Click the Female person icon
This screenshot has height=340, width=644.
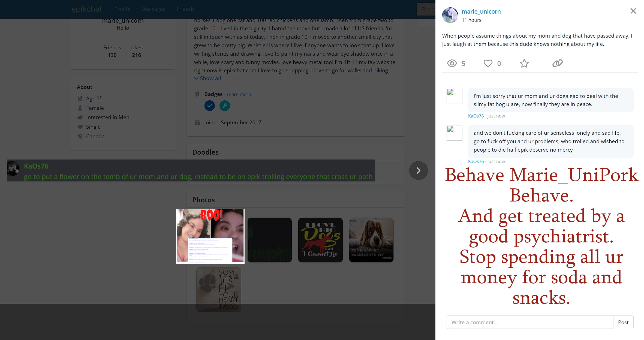(80, 108)
